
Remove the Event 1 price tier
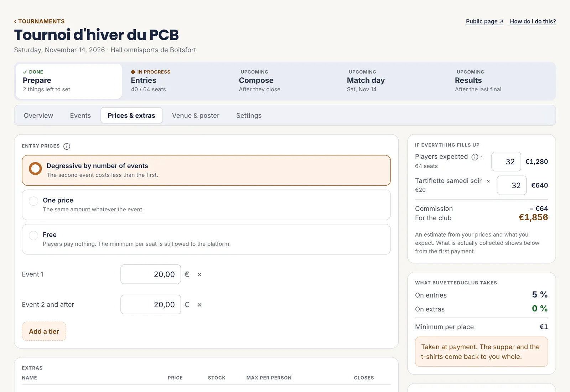point(199,274)
